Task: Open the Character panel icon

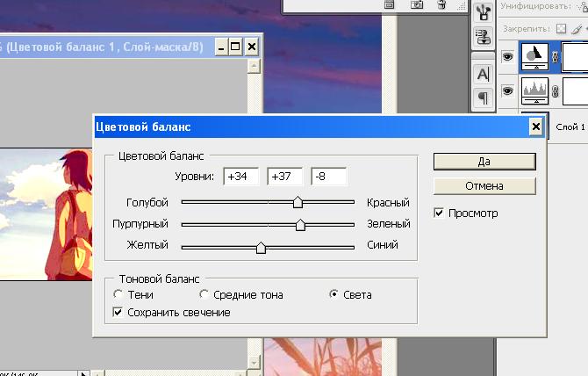Action: coord(483,75)
